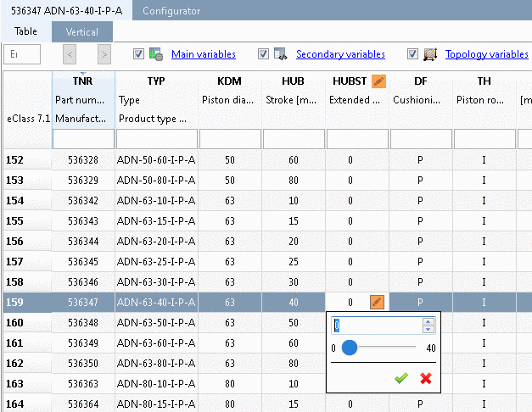Click the pencil icon in HUBST header
Screen dimensions: 532x412
tap(378, 81)
